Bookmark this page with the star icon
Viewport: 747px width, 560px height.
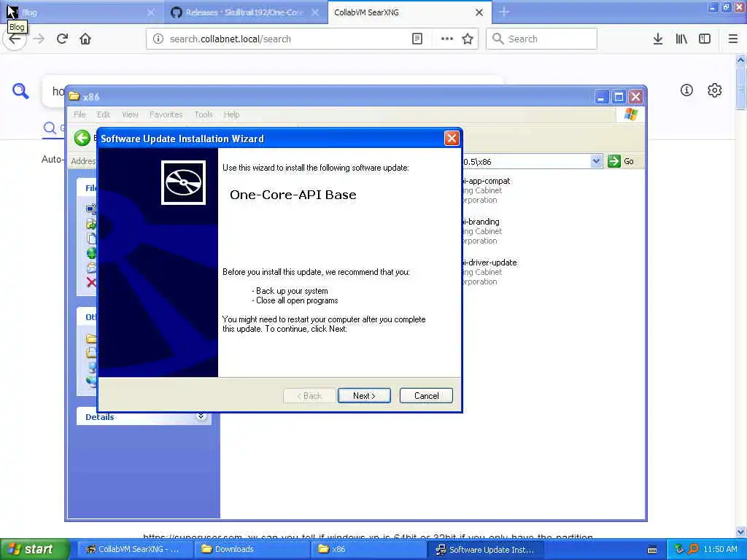point(468,39)
